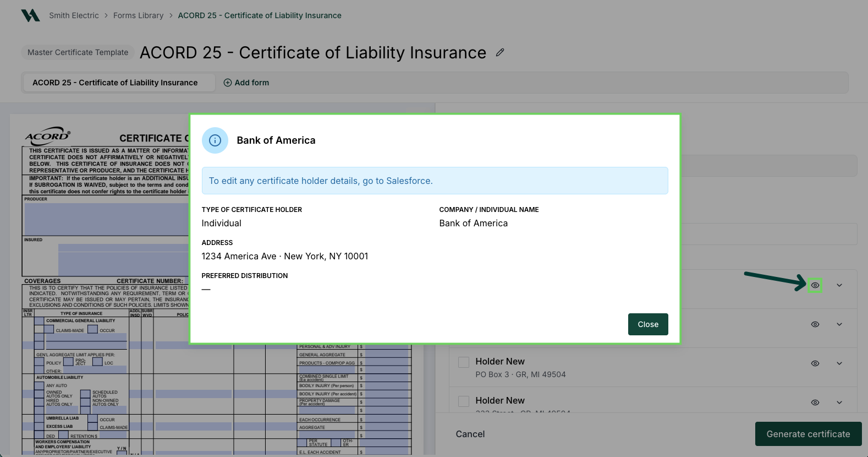Click the Master Certificate Template badge

pos(78,52)
